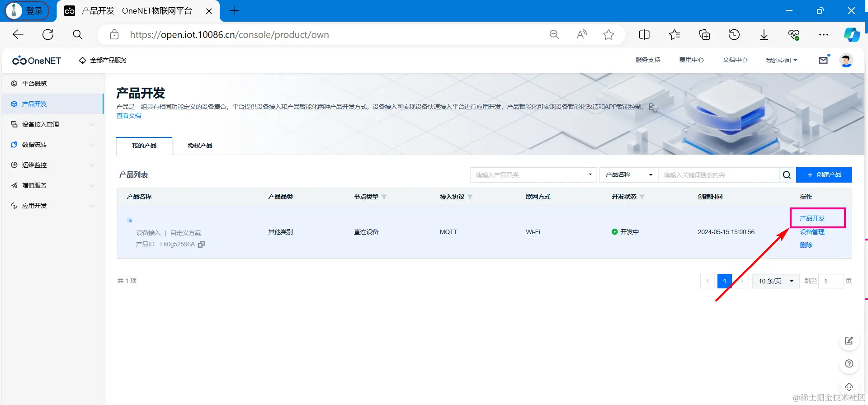The image size is (868, 405).
Task: Expand 数据流转 sidebar menu
Action: 52,145
